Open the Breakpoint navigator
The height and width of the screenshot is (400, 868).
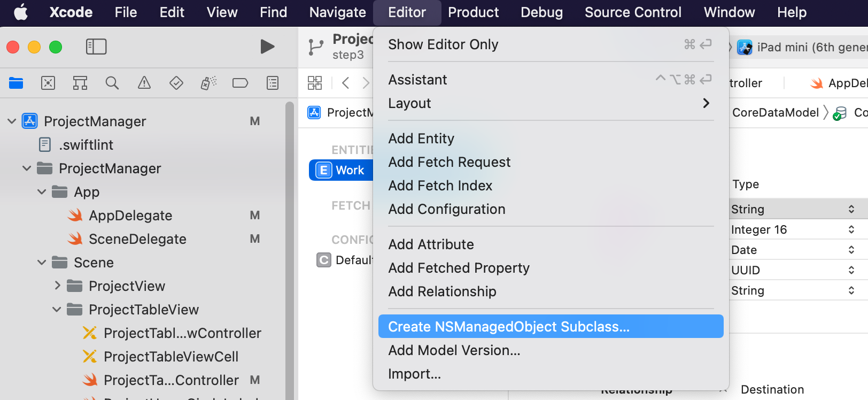point(241,83)
